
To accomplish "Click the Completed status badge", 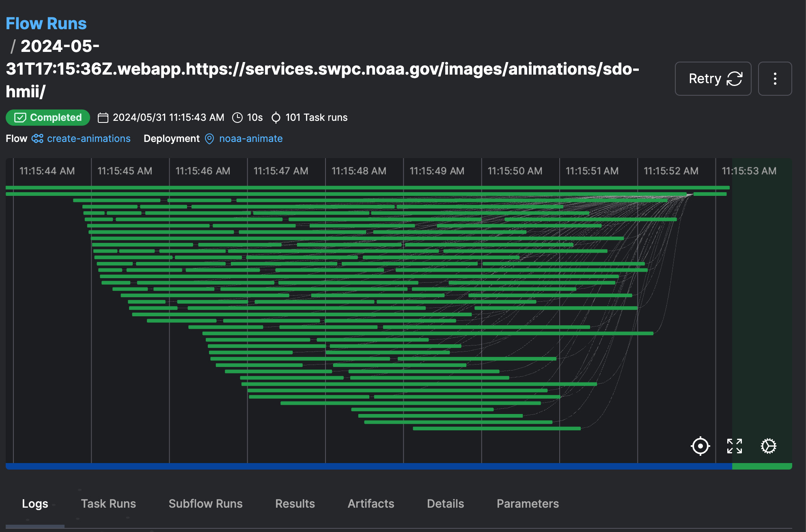I will [x=48, y=118].
